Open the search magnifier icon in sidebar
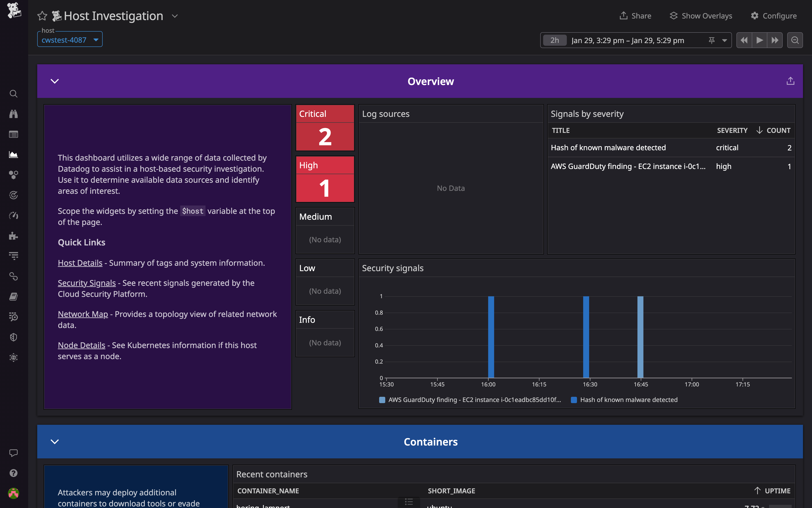The image size is (812, 508). pos(14,93)
